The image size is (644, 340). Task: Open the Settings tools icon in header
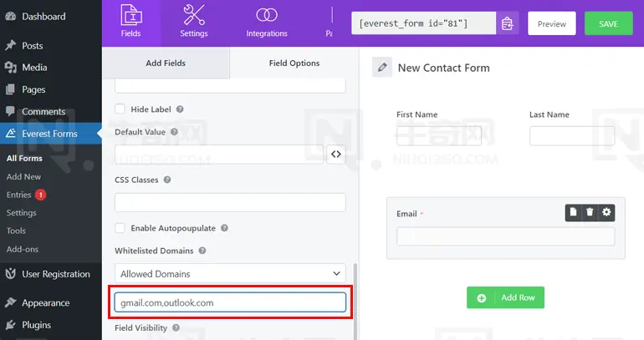(194, 22)
